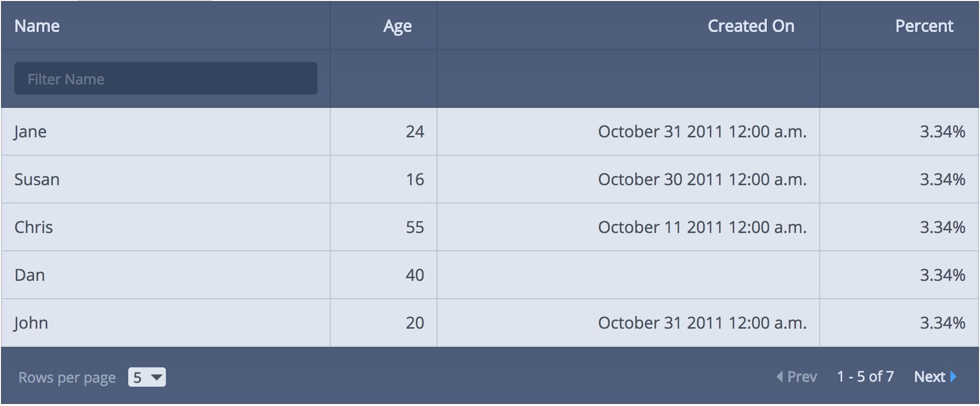Click age cell showing 55
980x406 pixels.
(x=384, y=227)
